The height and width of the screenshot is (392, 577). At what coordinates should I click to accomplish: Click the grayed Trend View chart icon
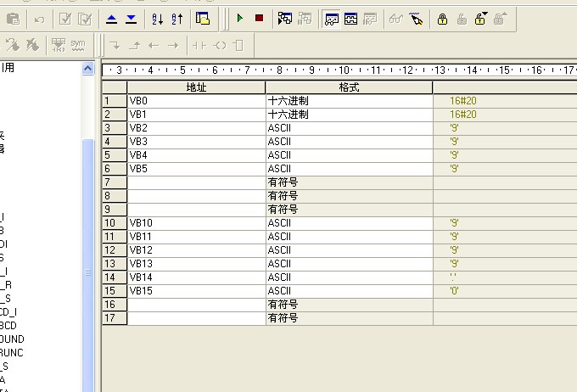(370, 19)
